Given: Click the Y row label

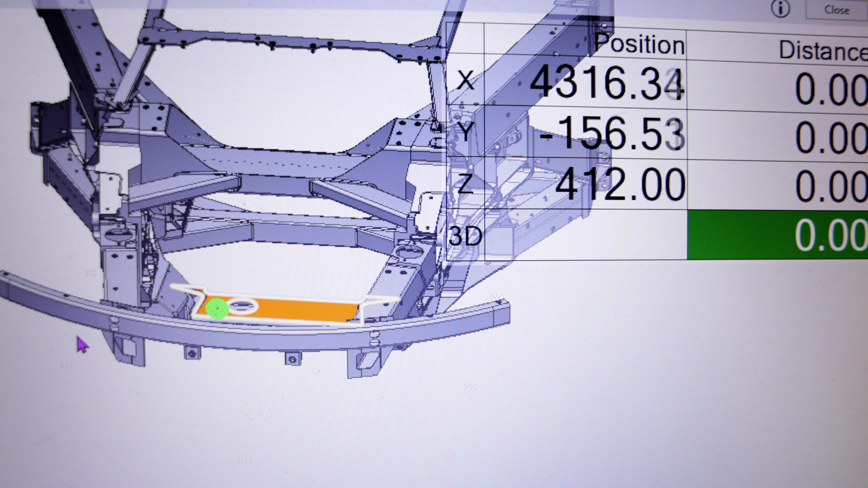Looking at the screenshot, I should 466,131.
